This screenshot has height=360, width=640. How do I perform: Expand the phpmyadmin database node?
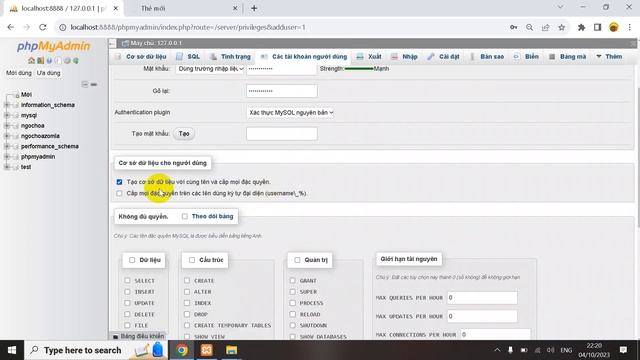[x=7, y=157]
